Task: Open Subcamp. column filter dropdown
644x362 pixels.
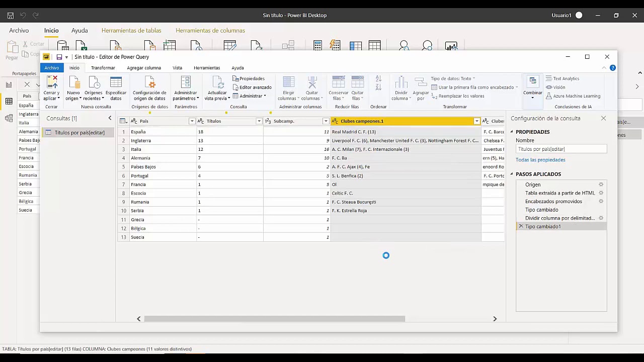Action: coord(326,121)
